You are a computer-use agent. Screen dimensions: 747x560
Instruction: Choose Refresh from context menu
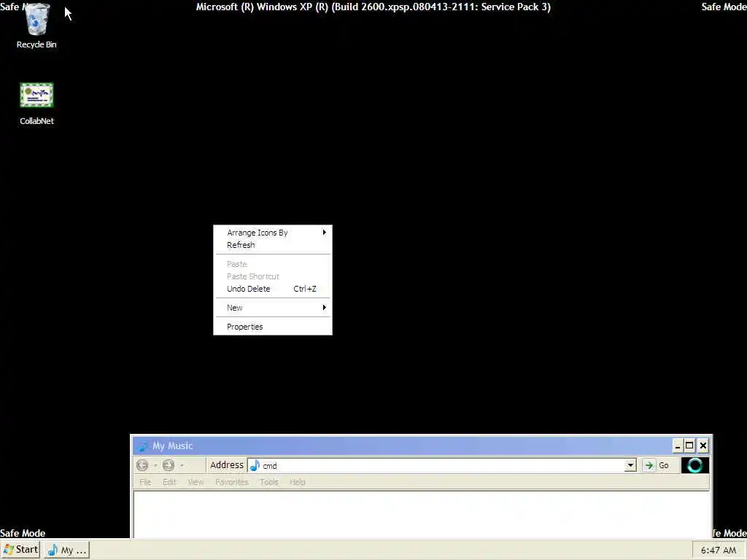pos(273,245)
